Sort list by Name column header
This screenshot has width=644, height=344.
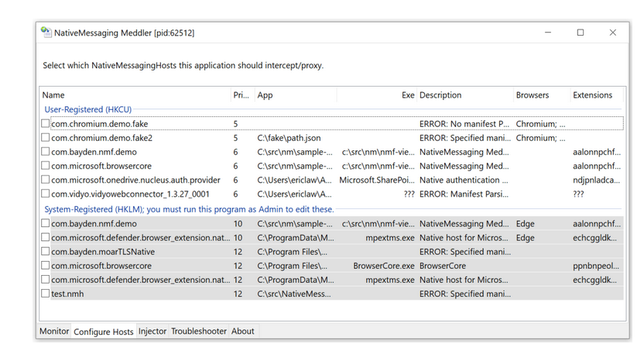(54, 95)
